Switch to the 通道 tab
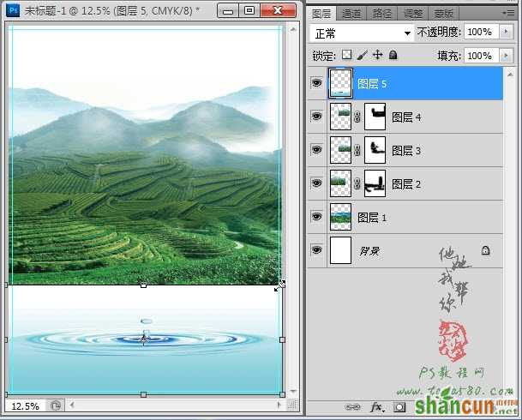This screenshot has height=420, width=522. tap(351, 14)
